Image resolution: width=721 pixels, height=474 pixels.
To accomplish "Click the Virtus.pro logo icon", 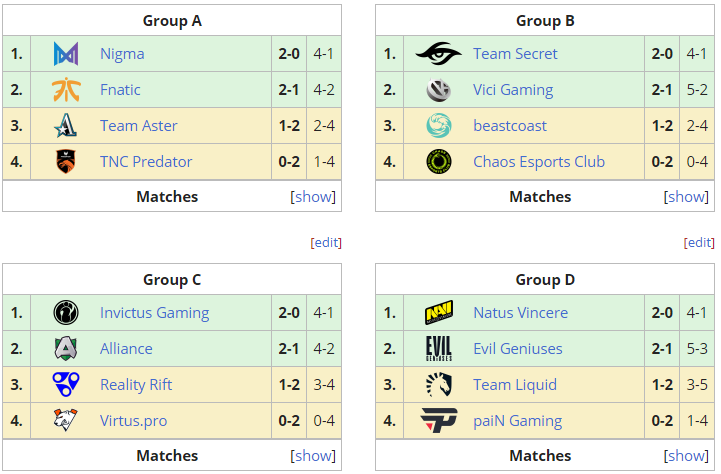I will (67, 421).
